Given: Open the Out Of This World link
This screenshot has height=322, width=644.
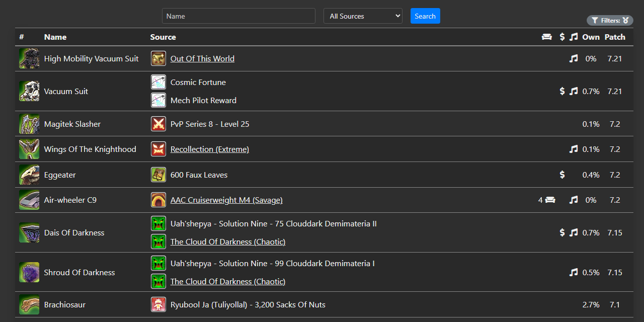Looking at the screenshot, I should coord(202,58).
